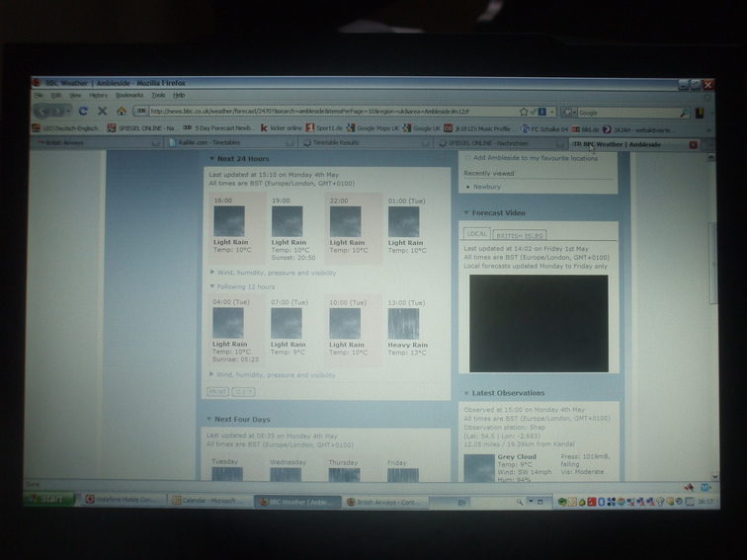Open the File menu

pyautogui.click(x=39, y=95)
